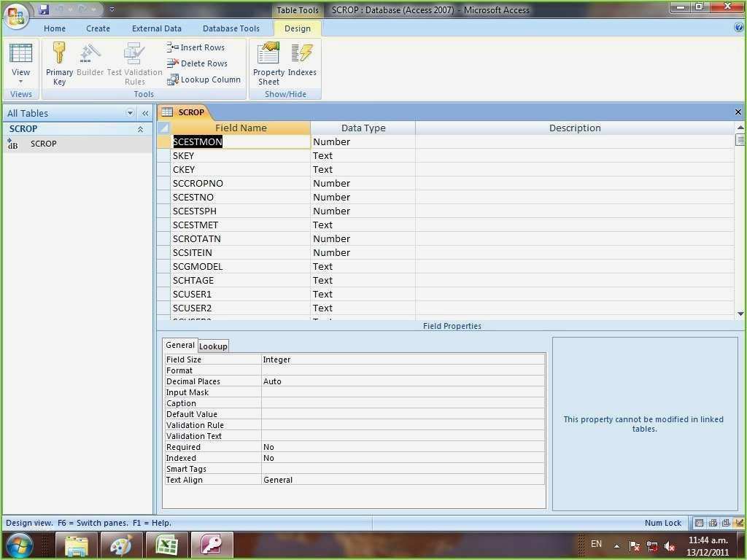Click the Indexes lightning icon
747x560 pixels.
(x=302, y=54)
